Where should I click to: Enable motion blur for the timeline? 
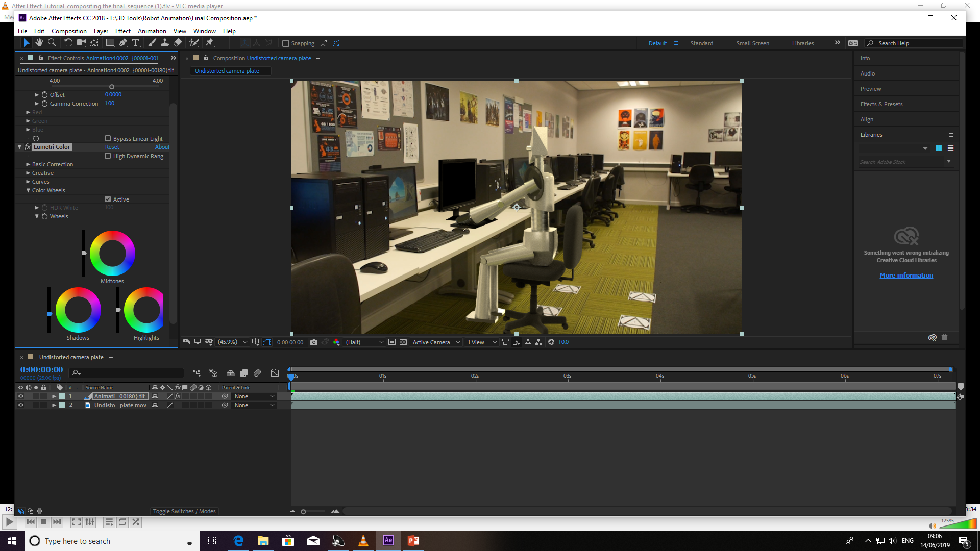pos(257,373)
